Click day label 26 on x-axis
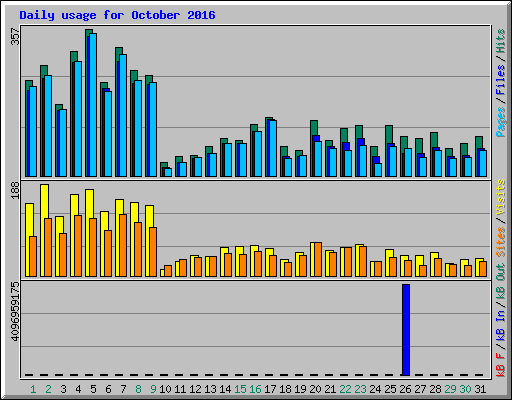Image resolution: width=512 pixels, height=400 pixels. pyautogui.click(x=405, y=389)
